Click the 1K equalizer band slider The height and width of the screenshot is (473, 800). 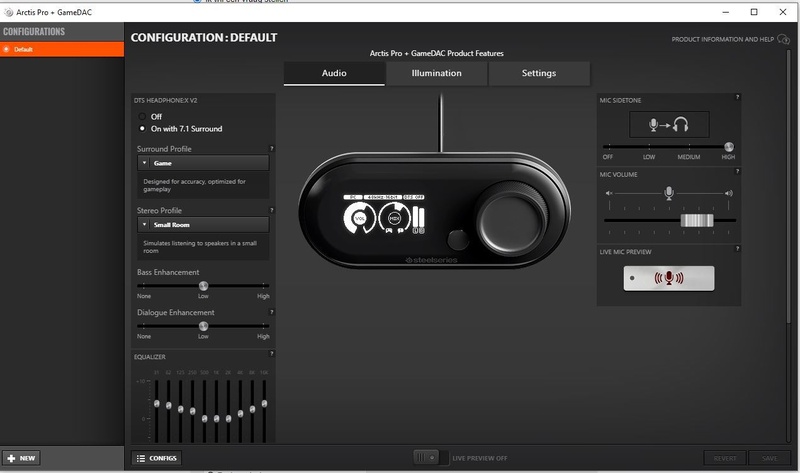(216, 418)
